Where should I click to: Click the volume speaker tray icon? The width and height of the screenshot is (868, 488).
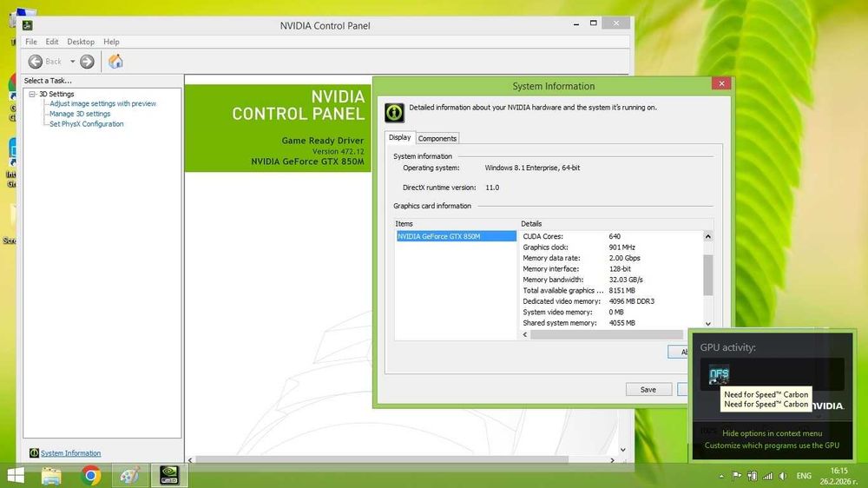coord(783,476)
